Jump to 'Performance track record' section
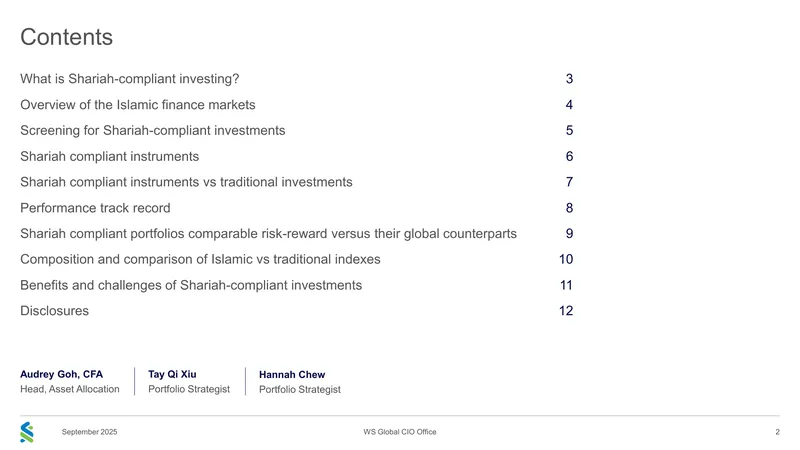This screenshot has height=450, width=800. (x=95, y=208)
